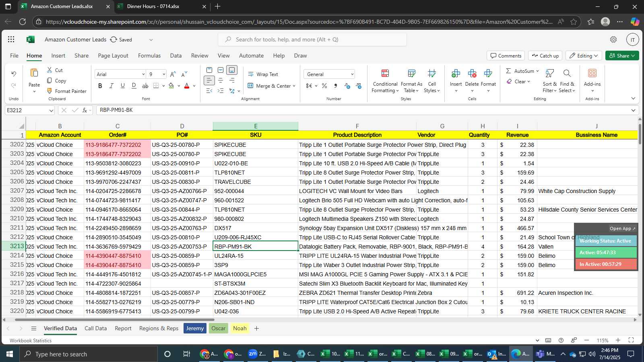Toggle top vertical align

209,70
